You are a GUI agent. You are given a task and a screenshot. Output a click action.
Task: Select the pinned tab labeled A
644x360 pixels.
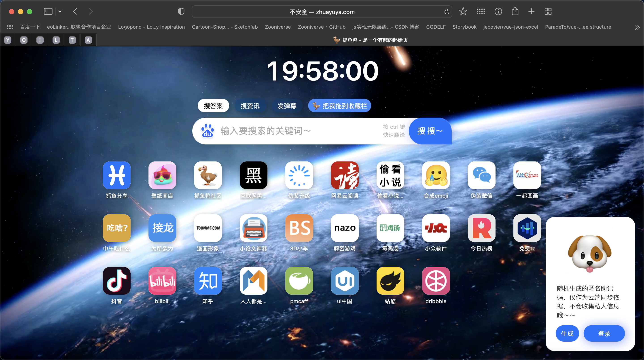pos(88,40)
